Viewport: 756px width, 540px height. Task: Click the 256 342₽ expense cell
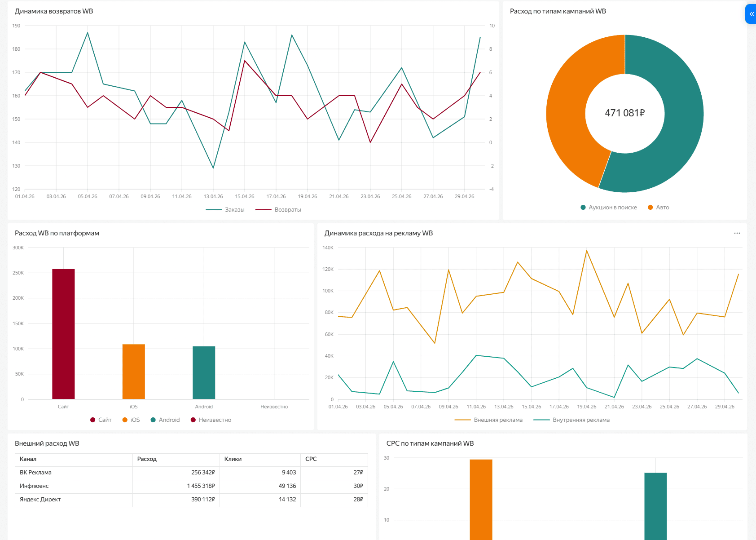point(176,473)
